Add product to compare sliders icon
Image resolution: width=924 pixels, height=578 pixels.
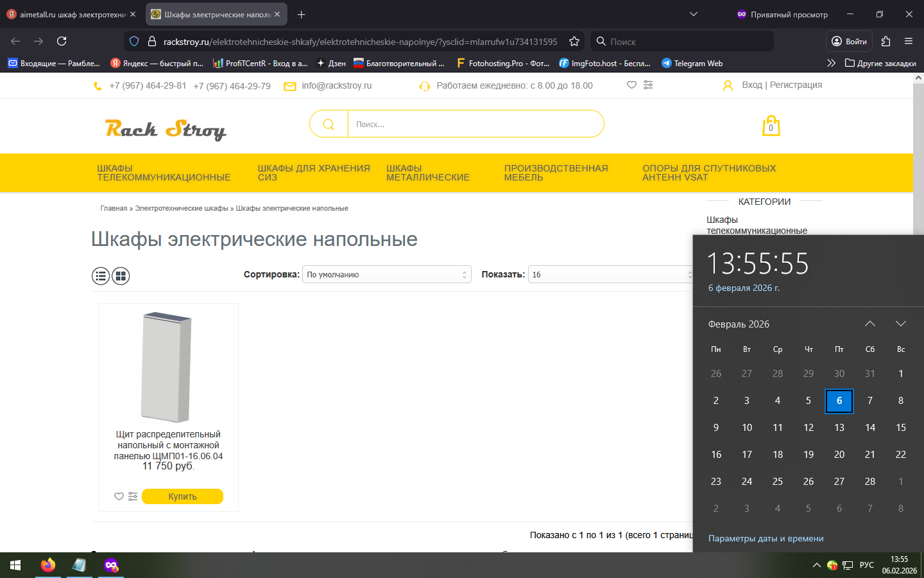(133, 496)
